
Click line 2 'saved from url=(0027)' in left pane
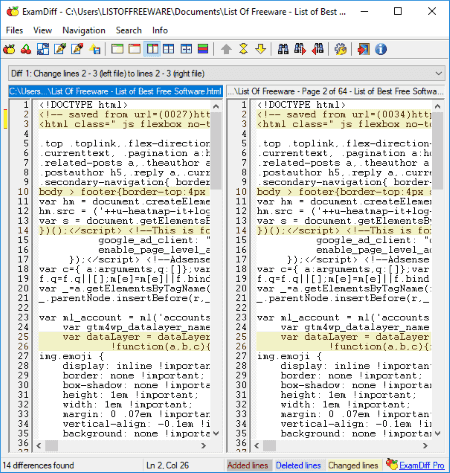tap(124, 114)
